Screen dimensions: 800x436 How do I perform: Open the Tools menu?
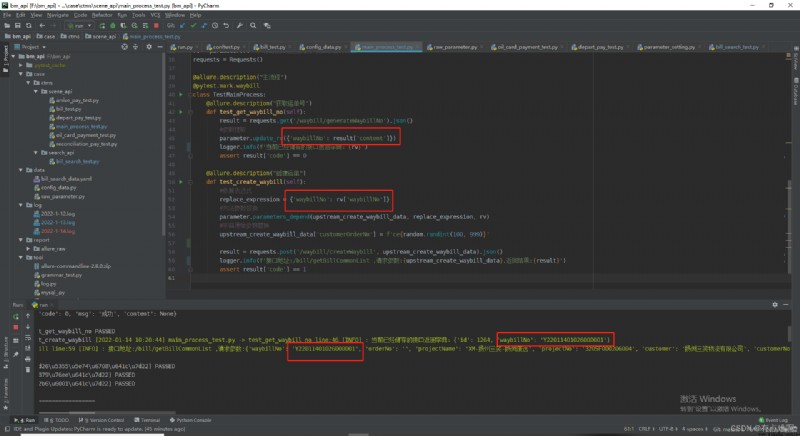point(139,15)
